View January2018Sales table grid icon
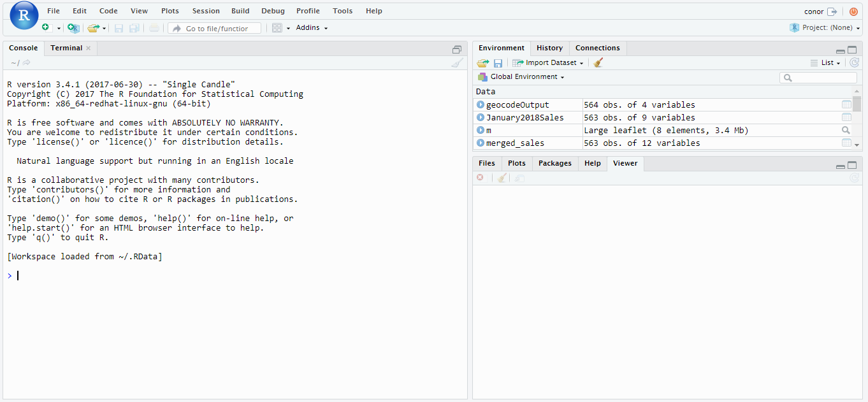The width and height of the screenshot is (868, 402). pyautogui.click(x=846, y=117)
